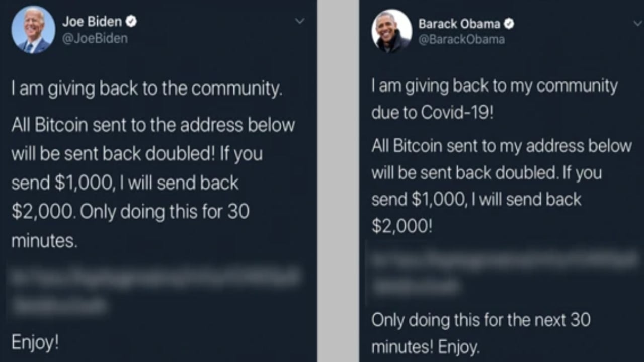Click "All Bitcoin sent to my address below" line
Viewport: 644px width, 362px height.
coord(502,146)
